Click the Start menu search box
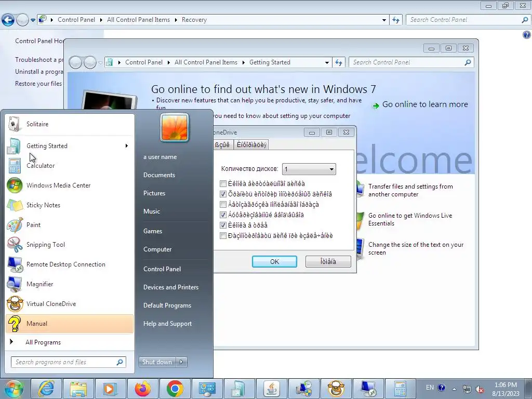The image size is (532, 399). [69, 362]
